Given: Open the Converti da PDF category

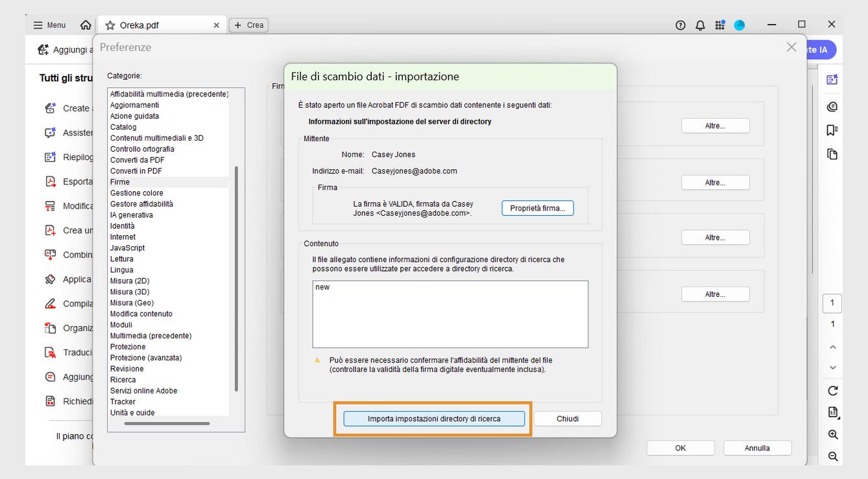Looking at the screenshot, I should click(x=138, y=160).
